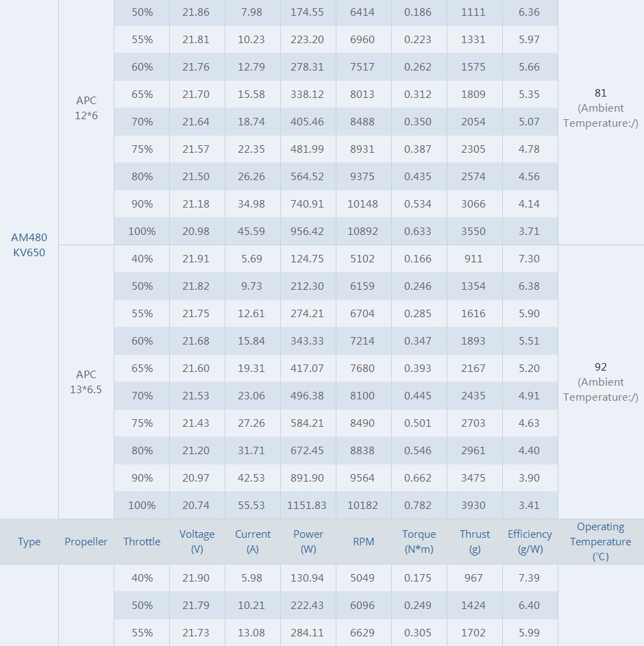Click the Torque (N*m) column header
Image resolution: width=644 pixels, height=646 pixels.
[419, 542]
